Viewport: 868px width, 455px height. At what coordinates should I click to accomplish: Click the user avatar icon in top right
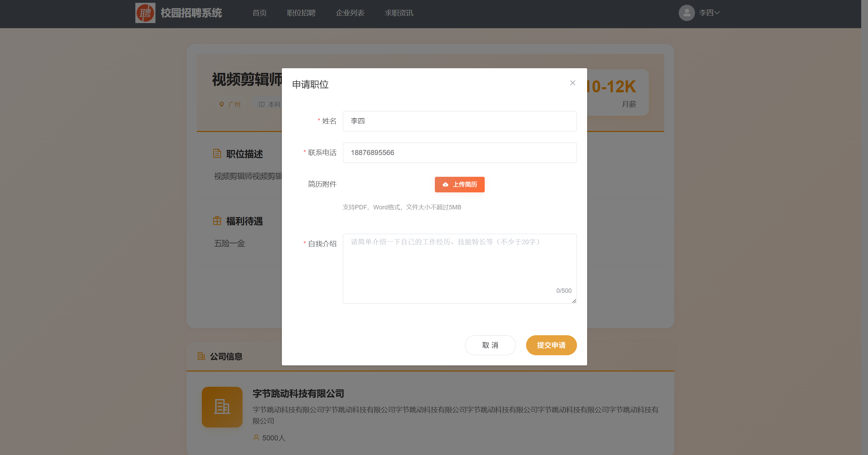(686, 13)
